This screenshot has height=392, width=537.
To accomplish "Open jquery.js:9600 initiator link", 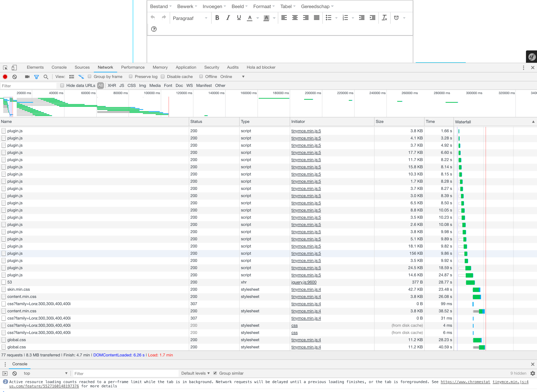I will (x=304, y=282).
